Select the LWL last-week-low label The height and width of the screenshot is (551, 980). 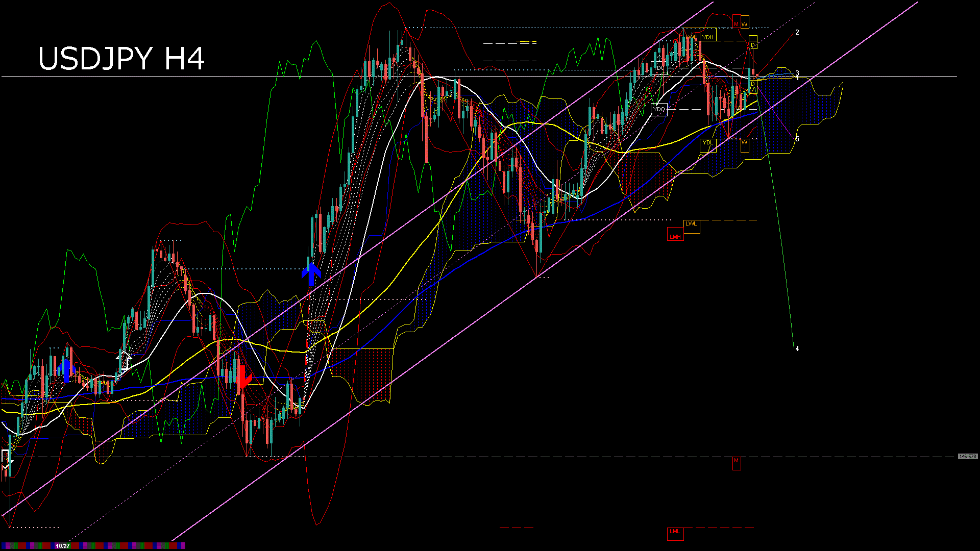(x=691, y=223)
